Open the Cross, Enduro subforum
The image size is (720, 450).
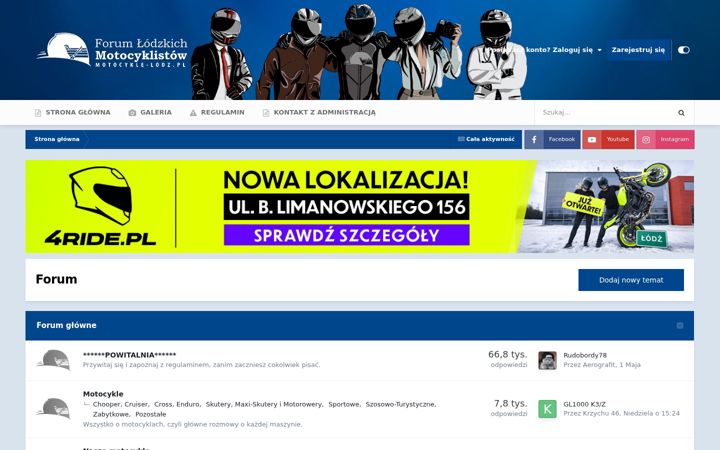(x=177, y=405)
